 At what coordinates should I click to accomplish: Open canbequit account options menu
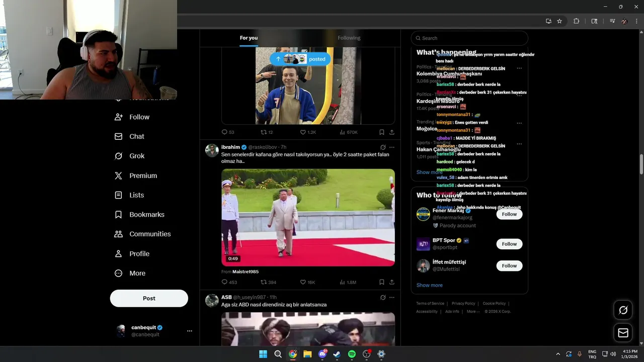tap(190, 331)
